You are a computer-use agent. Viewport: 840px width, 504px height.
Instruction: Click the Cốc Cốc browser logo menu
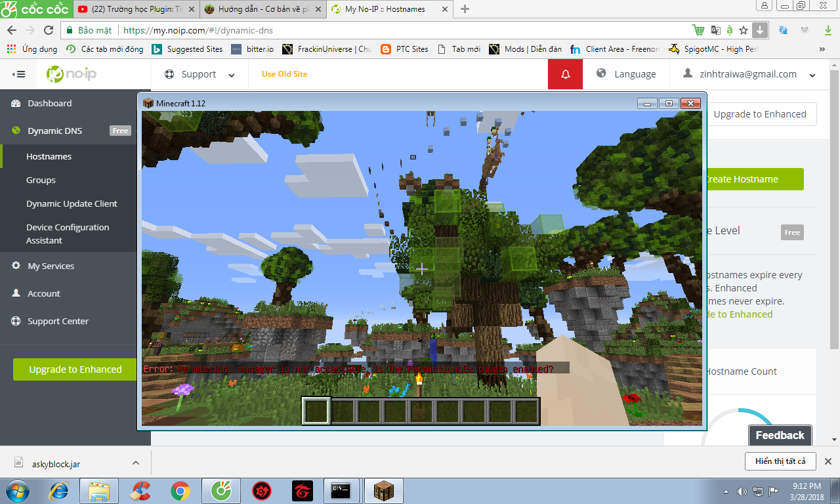pos(35,9)
